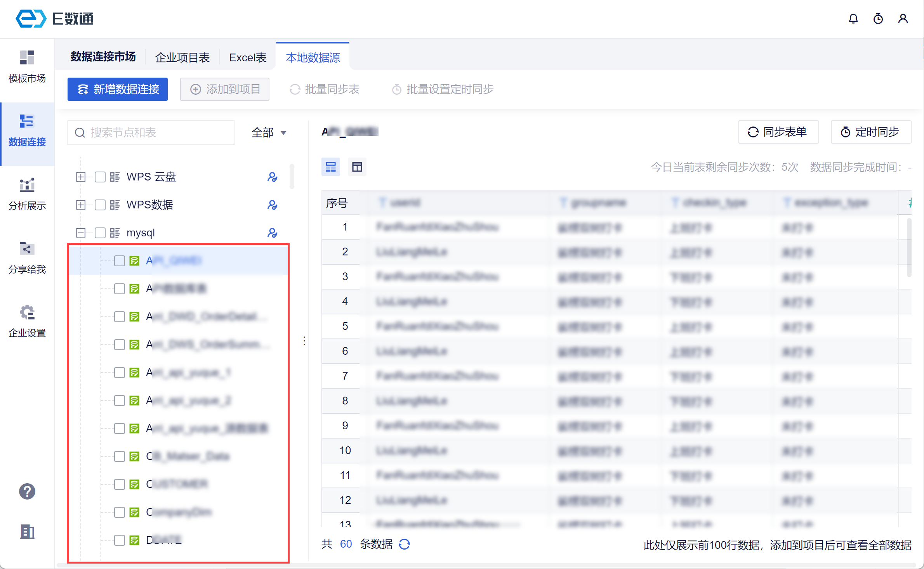Open the timer icon in header
The width and height of the screenshot is (924, 569).
(x=878, y=19)
